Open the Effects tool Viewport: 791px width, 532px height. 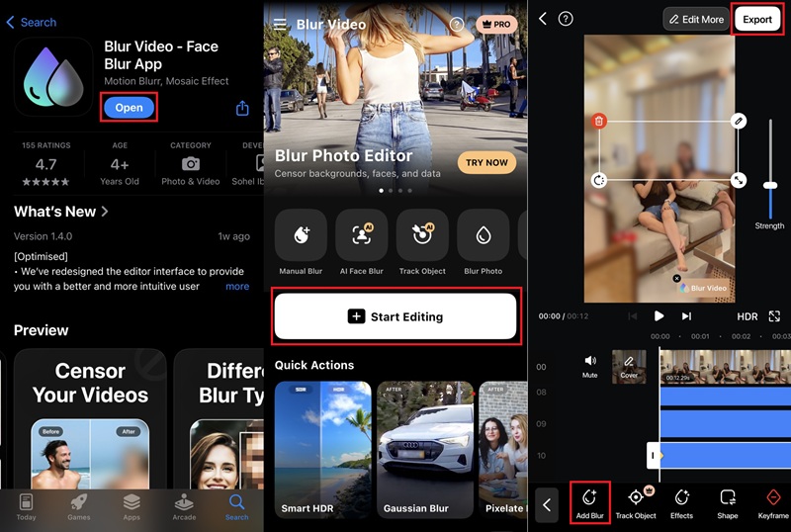[x=681, y=502]
